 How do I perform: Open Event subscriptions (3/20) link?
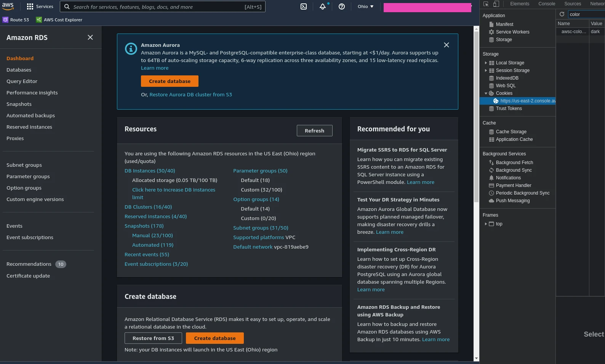(x=156, y=264)
